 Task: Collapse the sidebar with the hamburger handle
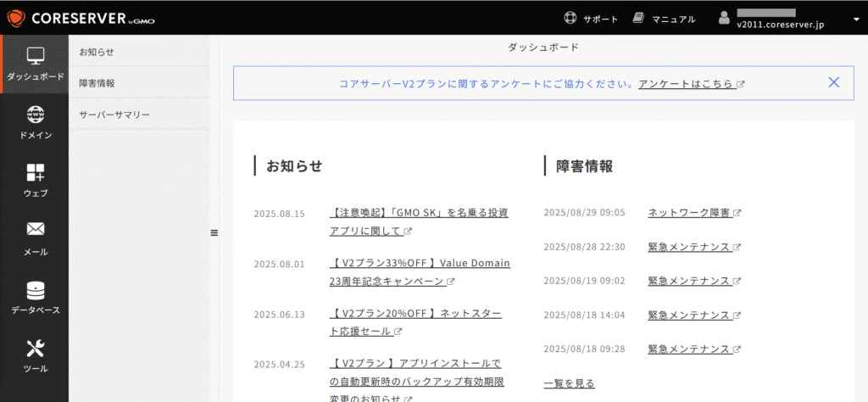coord(214,233)
